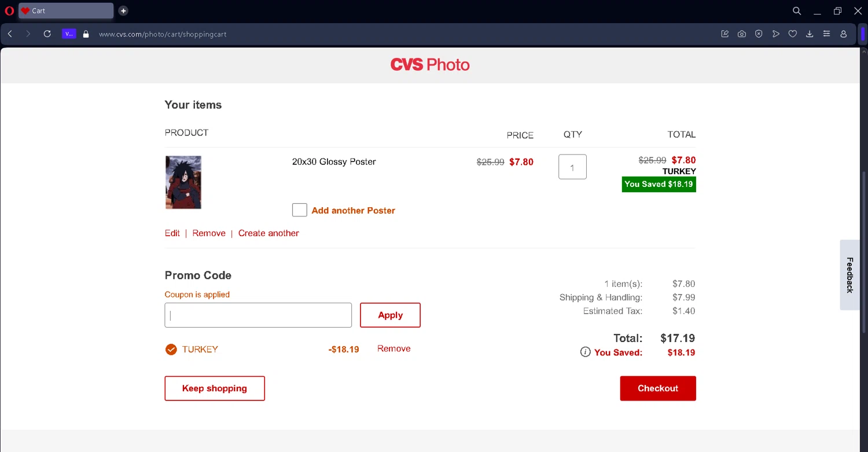Click the quantity field showing 1
The width and height of the screenshot is (868, 452).
pos(572,167)
